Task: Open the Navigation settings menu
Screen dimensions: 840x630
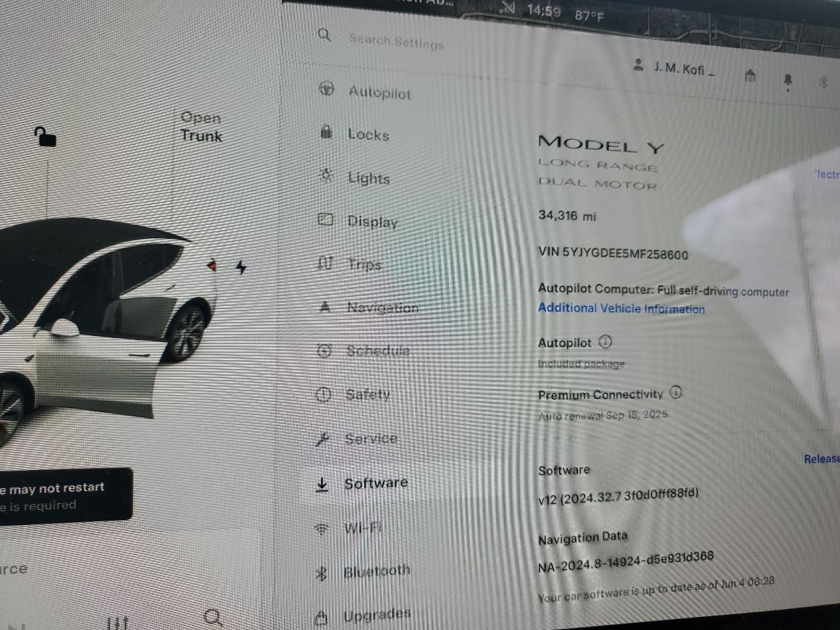Action: 367,307
